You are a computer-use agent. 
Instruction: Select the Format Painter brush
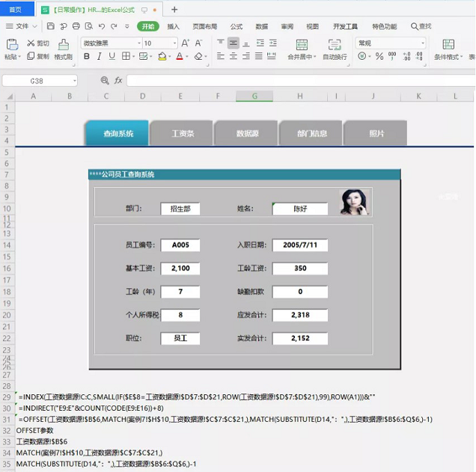pos(63,45)
